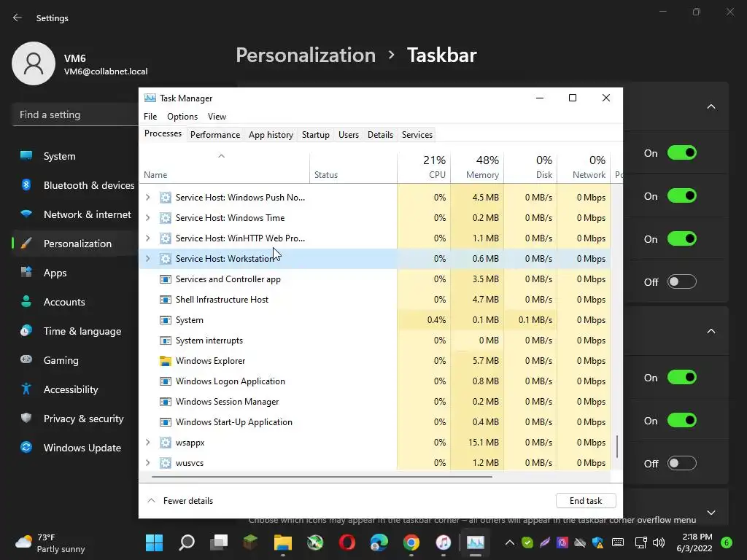This screenshot has width=747, height=560.
Task: Open File Explorer from the taskbar
Action: click(x=283, y=542)
